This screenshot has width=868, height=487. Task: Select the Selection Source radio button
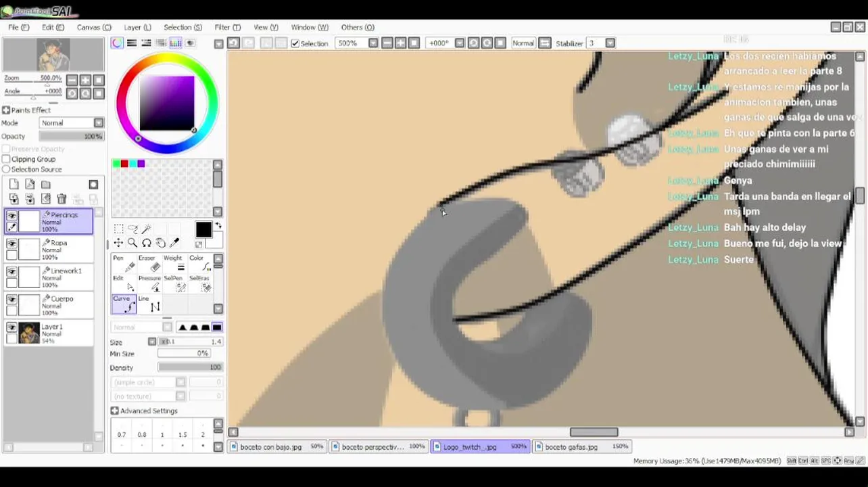click(x=6, y=169)
